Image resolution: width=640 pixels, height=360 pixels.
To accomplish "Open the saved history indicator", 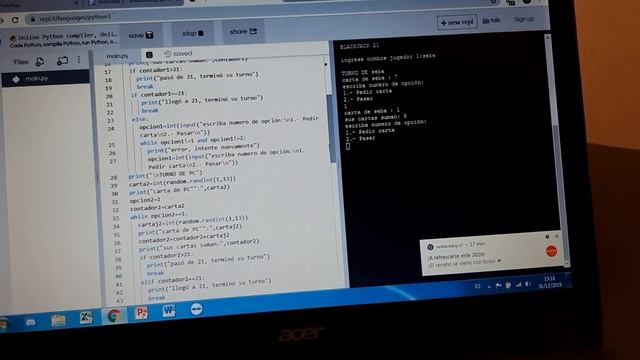I will point(178,53).
